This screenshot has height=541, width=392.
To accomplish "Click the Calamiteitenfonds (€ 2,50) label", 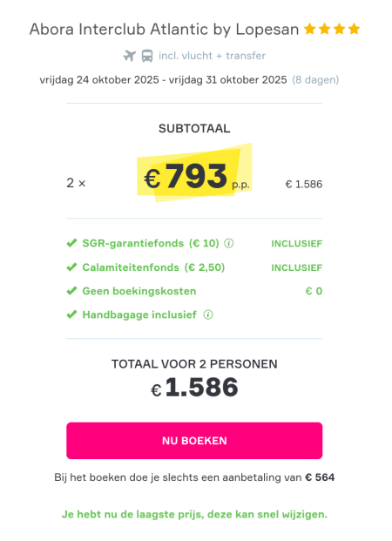I will (153, 267).
